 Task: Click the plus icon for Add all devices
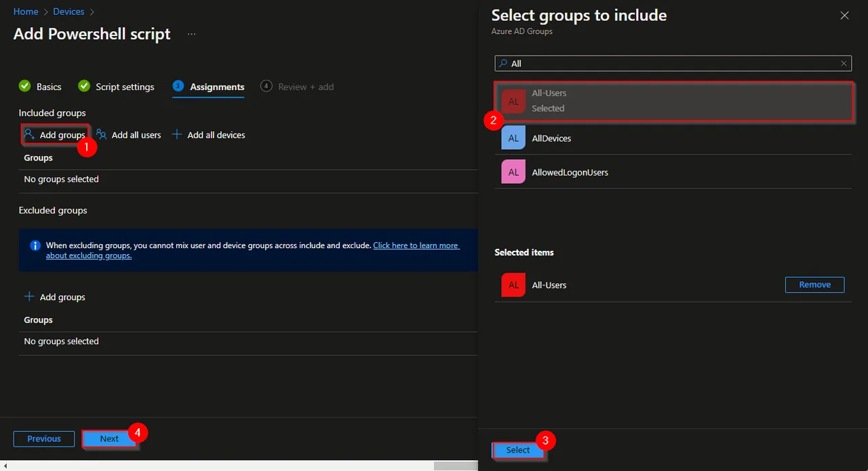coord(177,135)
